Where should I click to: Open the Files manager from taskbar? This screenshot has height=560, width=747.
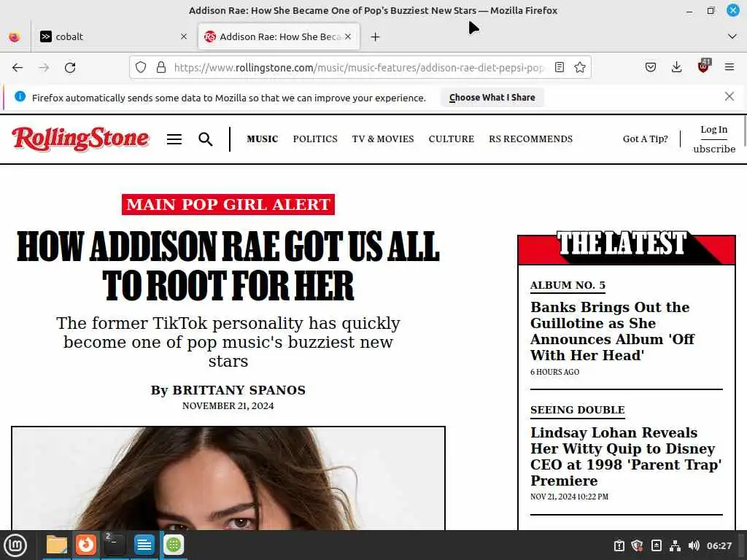coord(57,545)
